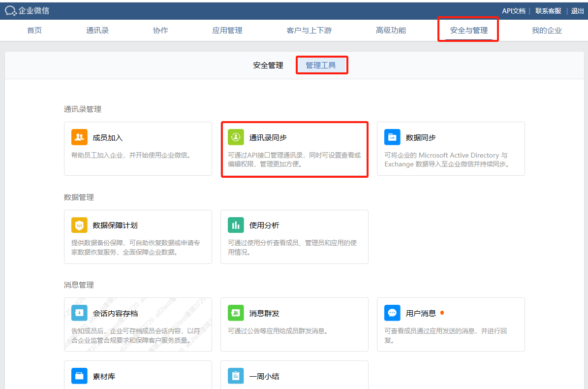The height and width of the screenshot is (389, 588).
Task: Click the 使用分析 bar chart icon
Action: click(236, 225)
